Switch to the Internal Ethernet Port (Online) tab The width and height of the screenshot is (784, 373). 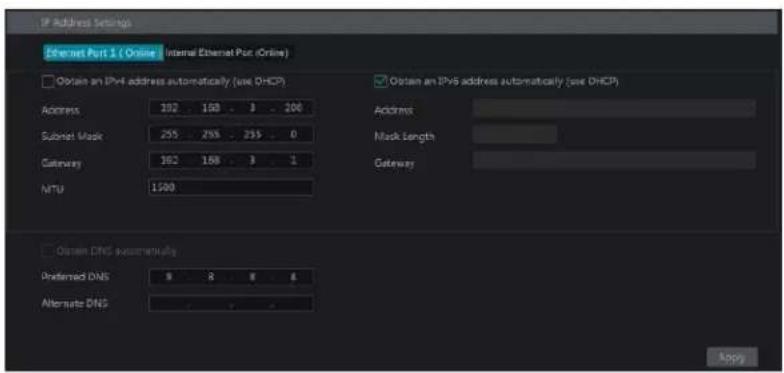click(227, 52)
